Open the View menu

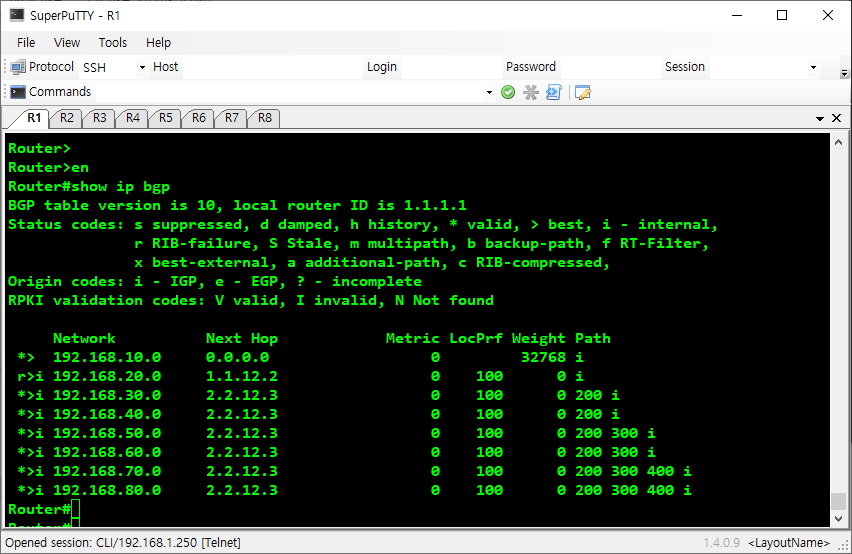tap(67, 42)
